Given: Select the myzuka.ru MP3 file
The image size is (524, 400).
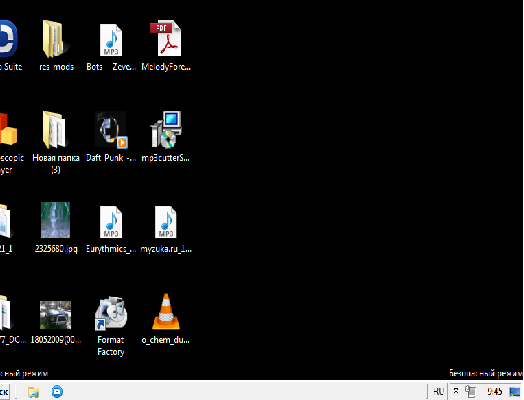Looking at the screenshot, I should pos(166,227).
